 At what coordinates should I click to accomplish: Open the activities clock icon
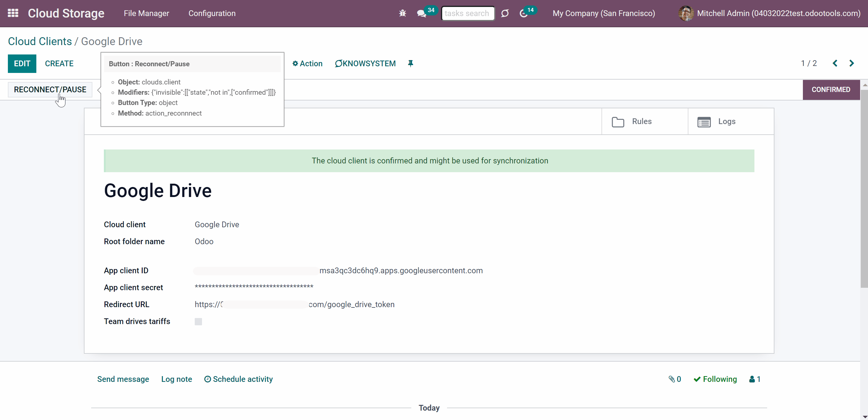tap(523, 13)
